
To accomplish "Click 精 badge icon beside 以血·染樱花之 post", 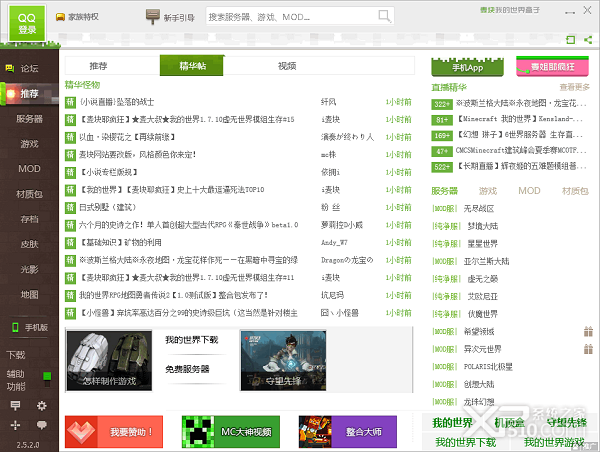I will point(70,137).
